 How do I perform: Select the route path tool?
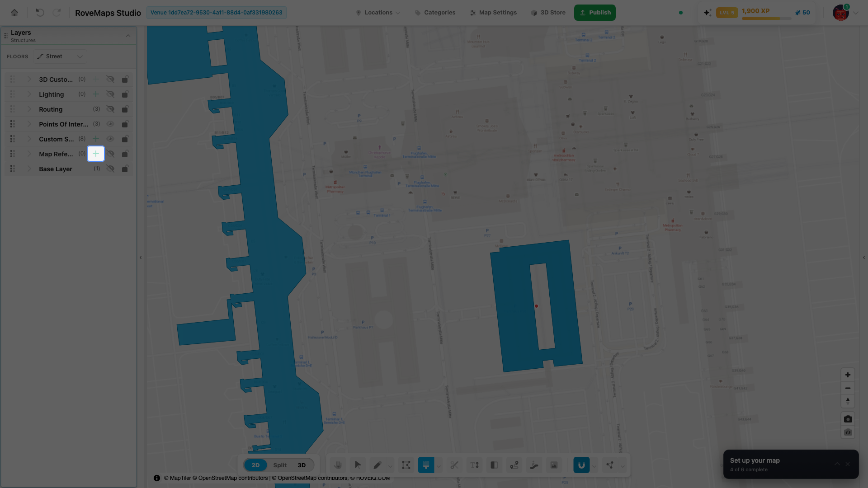(x=514, y=465)
